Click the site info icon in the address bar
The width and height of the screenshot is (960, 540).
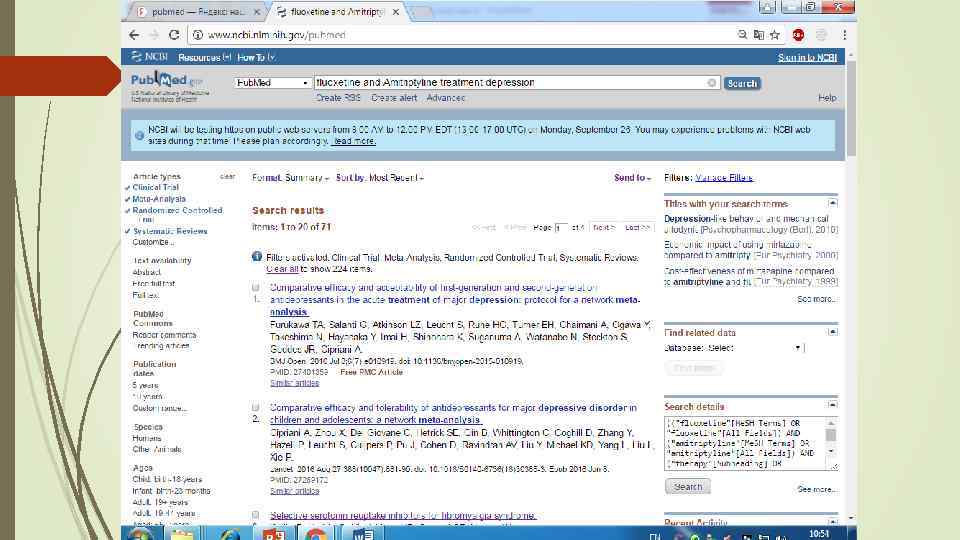tap(198, 35)
